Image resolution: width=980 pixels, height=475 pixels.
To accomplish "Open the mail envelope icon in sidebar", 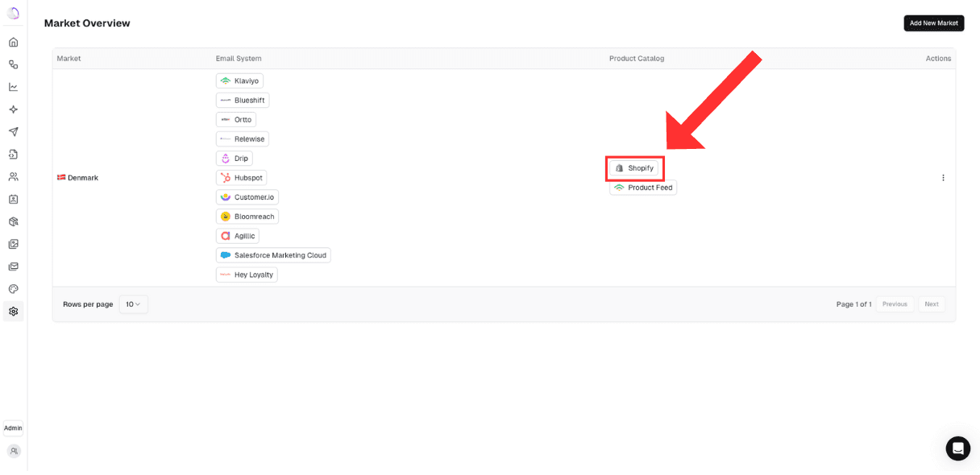I will [13, 266].
